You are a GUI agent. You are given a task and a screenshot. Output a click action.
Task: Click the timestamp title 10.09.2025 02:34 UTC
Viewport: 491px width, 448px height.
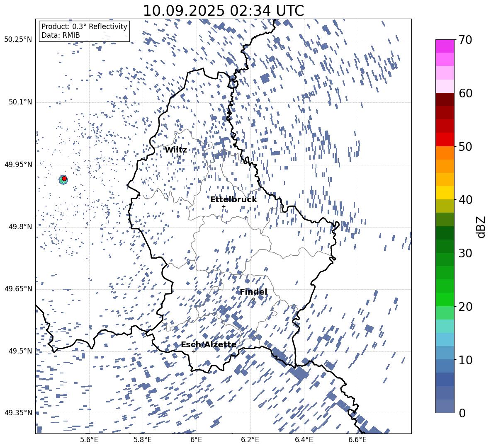tap(224, 11)
